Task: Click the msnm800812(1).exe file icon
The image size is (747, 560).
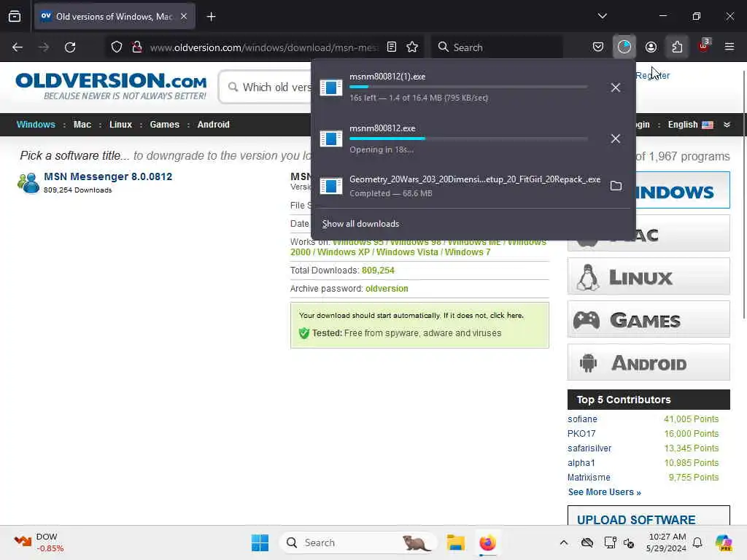Action: click(x=331, y=87)
